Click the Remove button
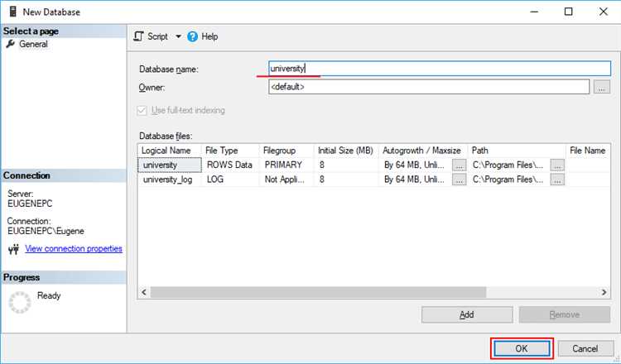621x364 pixels. coord(565,314)
